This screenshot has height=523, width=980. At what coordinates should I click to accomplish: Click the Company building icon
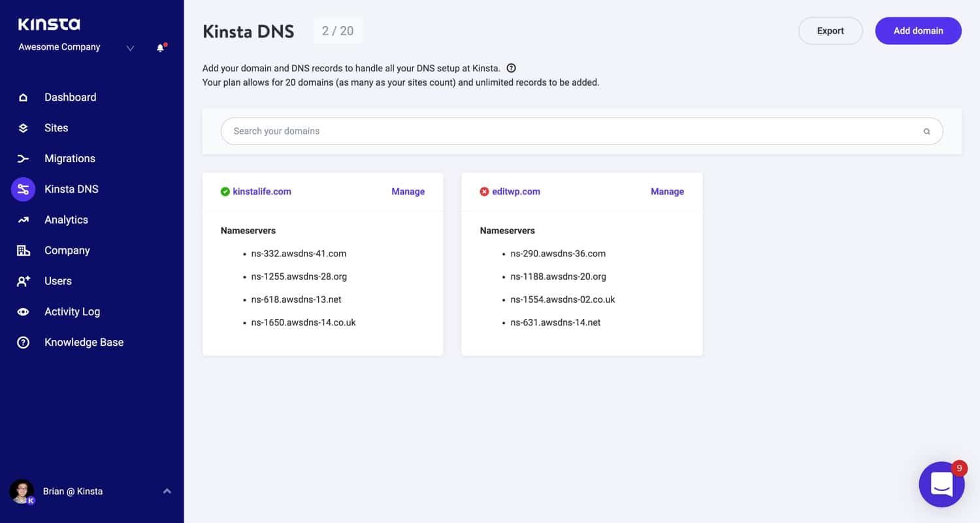23,250
